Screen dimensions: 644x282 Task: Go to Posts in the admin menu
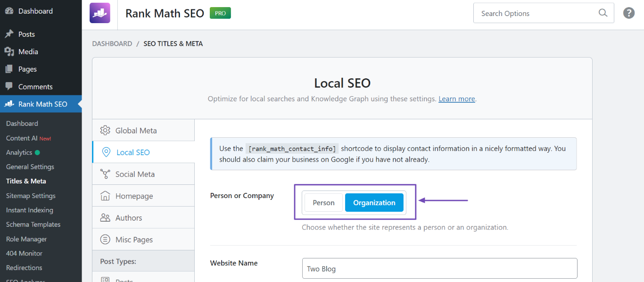pos(41,34)
